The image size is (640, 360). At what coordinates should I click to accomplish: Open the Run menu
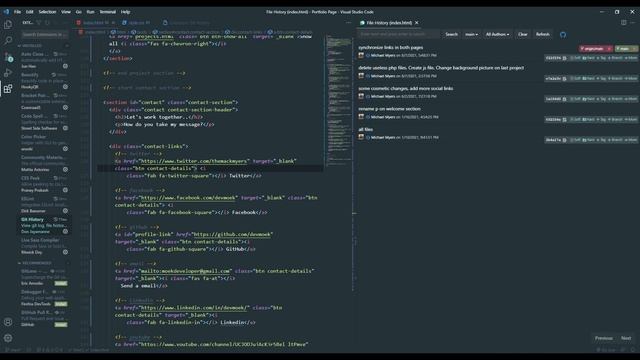90,12
